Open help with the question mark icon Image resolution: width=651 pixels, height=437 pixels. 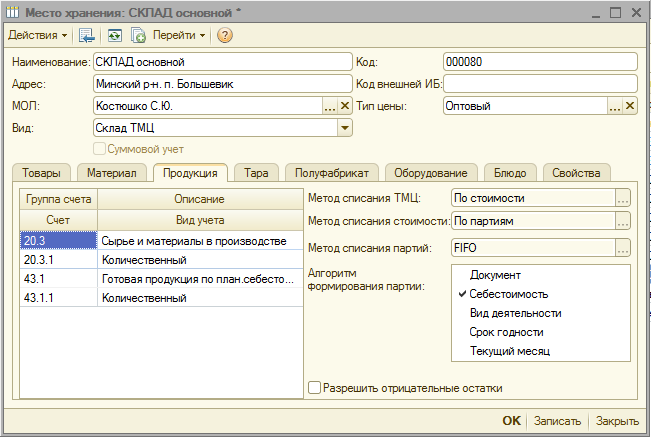[225, 35]
